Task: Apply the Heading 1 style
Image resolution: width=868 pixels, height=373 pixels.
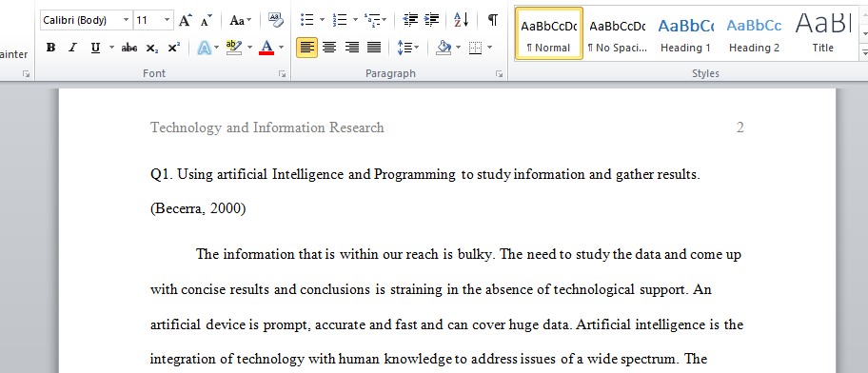Action: [x=685, y=33]
